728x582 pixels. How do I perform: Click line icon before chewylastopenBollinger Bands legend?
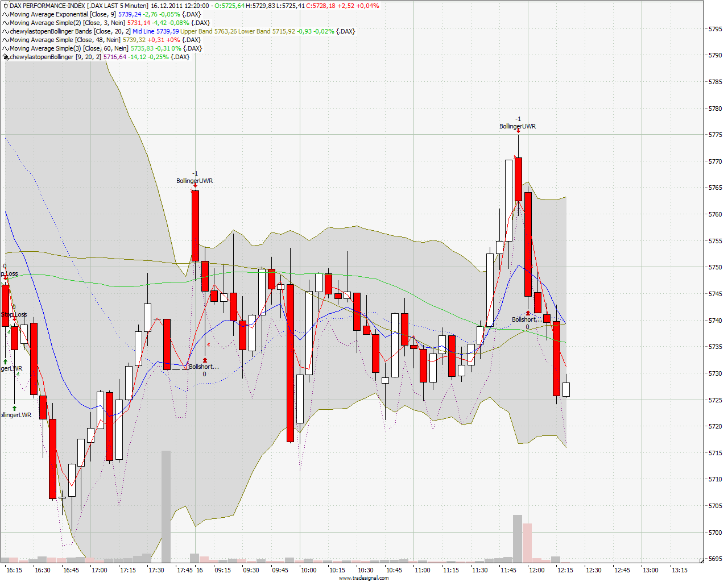(x=6, y=31)
